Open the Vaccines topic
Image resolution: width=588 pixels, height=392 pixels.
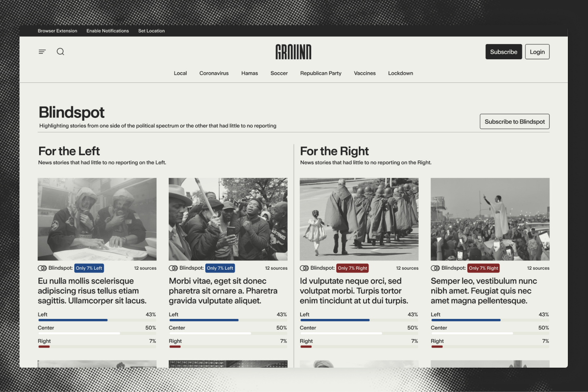365,73
